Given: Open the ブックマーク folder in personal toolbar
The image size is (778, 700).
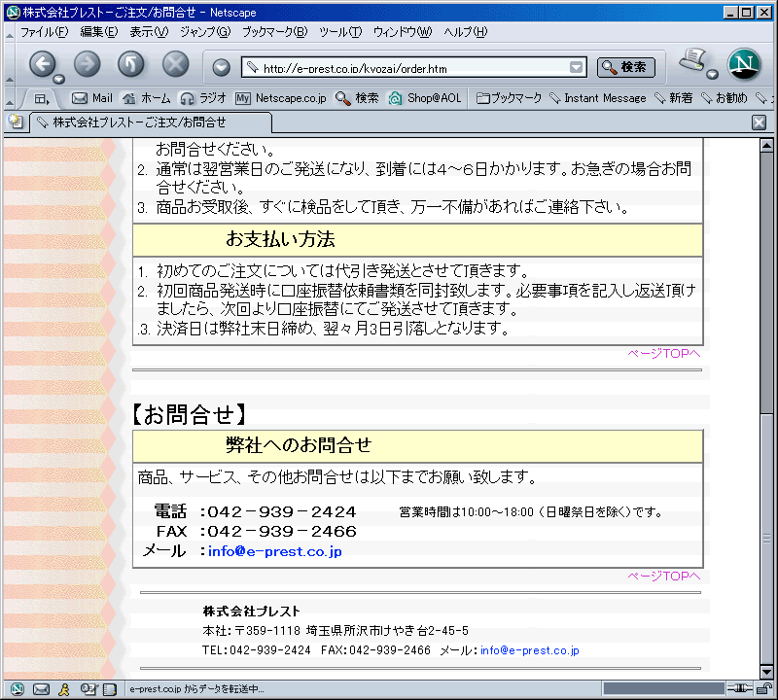Looking at the screenshot, I should [x=509, y=98].
